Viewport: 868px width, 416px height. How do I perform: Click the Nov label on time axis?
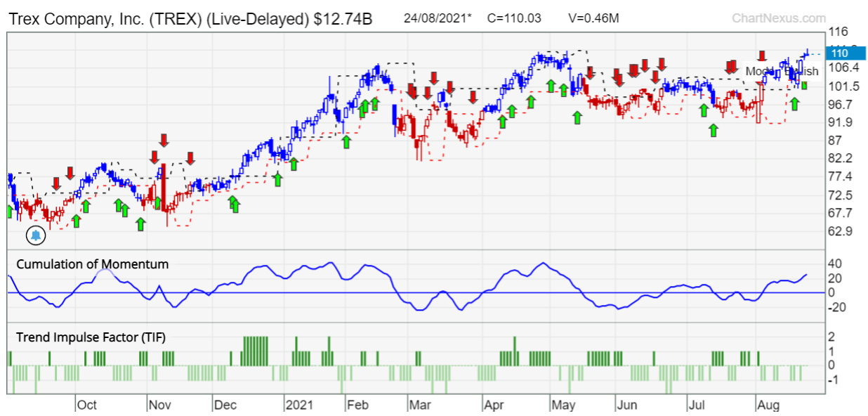click(x=161, y=405)
